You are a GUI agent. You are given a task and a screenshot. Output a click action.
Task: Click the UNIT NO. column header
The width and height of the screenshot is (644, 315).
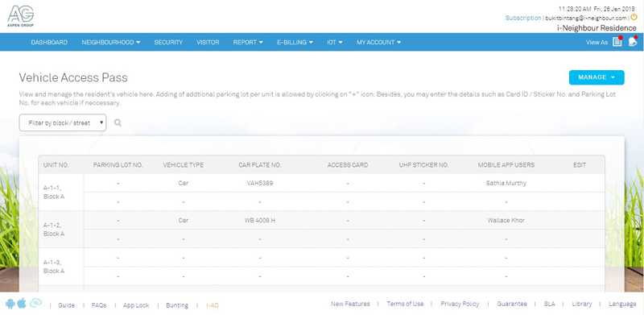[56, 165]
